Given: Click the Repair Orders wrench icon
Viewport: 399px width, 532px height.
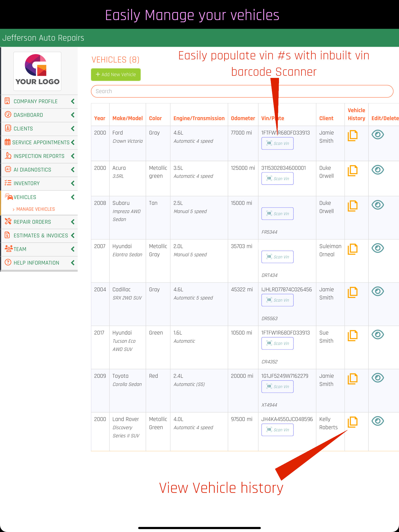Looking at the screenshot, I should click(x=8, y=222).
